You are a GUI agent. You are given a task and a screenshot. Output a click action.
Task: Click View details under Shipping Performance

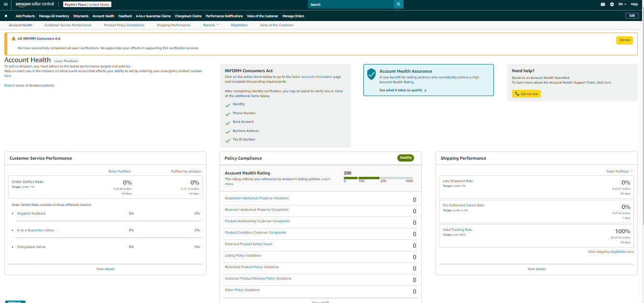[x=536, y=269]
